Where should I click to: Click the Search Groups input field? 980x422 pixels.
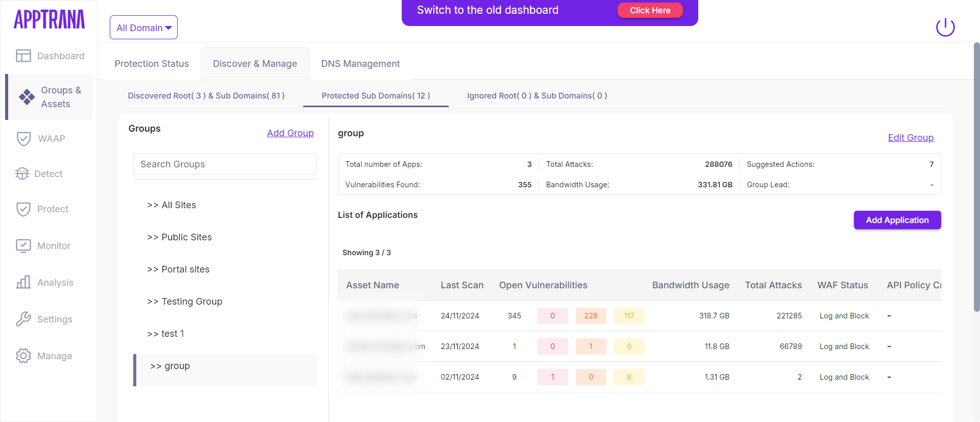225,164
